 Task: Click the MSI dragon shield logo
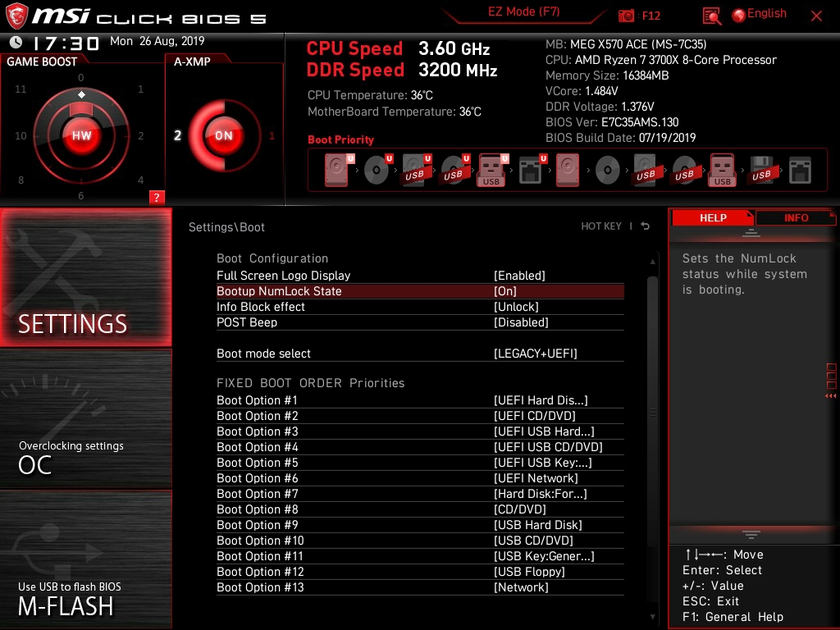pos(16,16)
